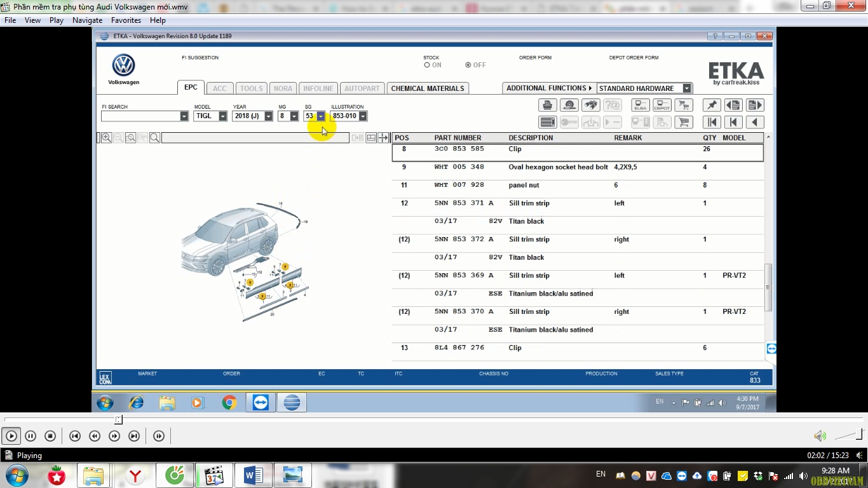Viewport: 868px width, 488px height.
Task: Switch to the CHEMICAL MATERIALS tab
Action: [x=428, y=88]
